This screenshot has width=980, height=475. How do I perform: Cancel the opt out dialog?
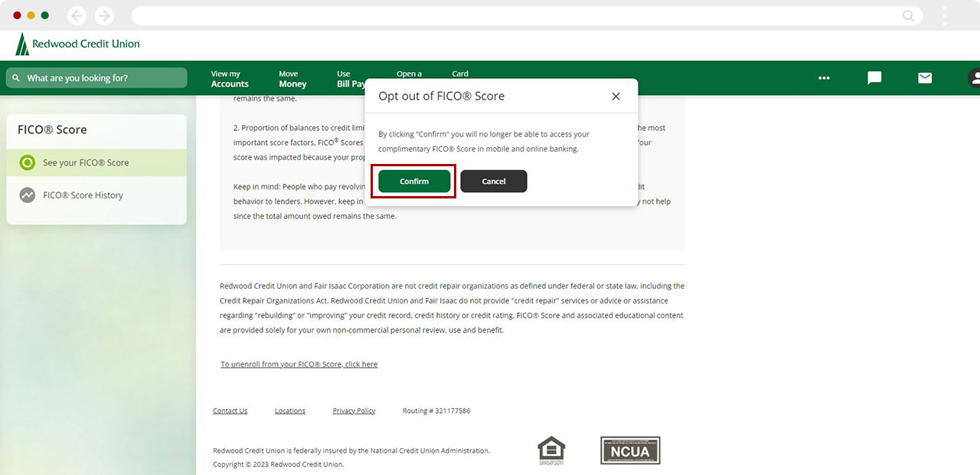pos(494,182)
